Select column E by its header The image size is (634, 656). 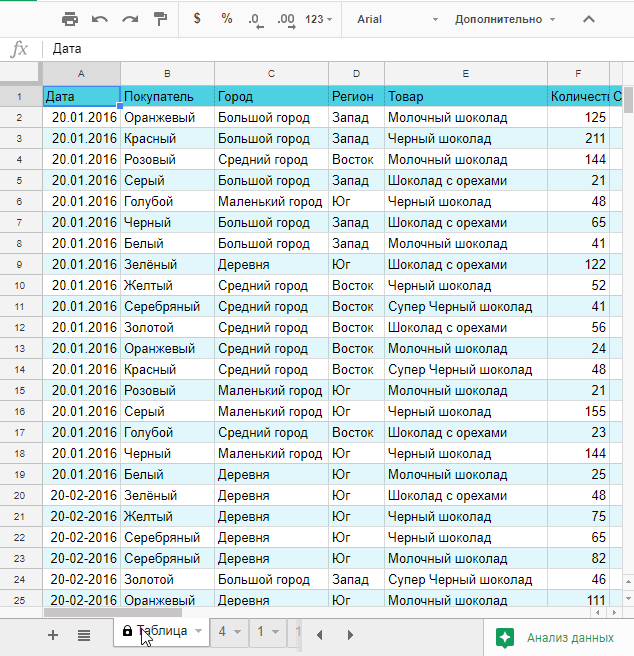[x=465, y=74]
